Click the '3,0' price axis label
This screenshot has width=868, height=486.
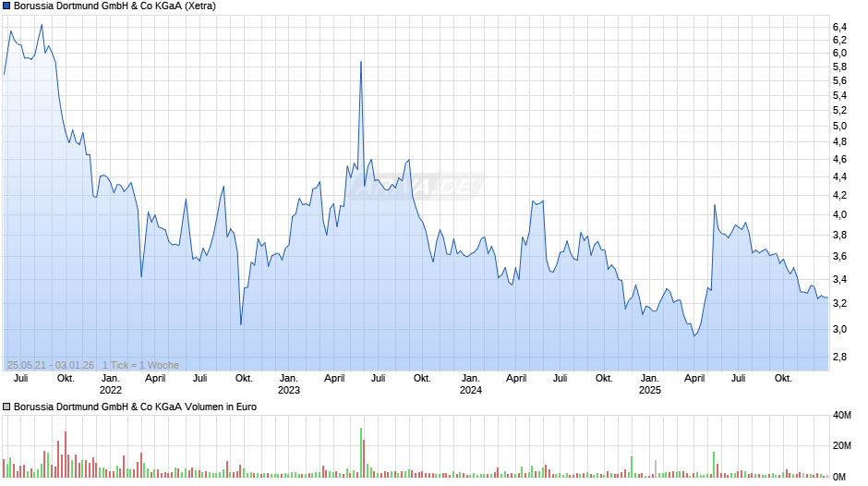[x=839, y=329]
